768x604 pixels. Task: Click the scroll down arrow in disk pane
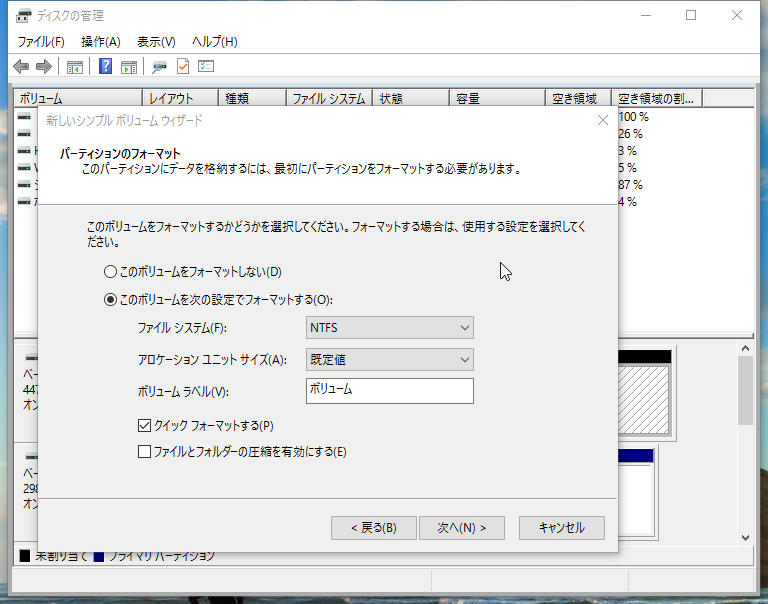(x=745, y=537)
